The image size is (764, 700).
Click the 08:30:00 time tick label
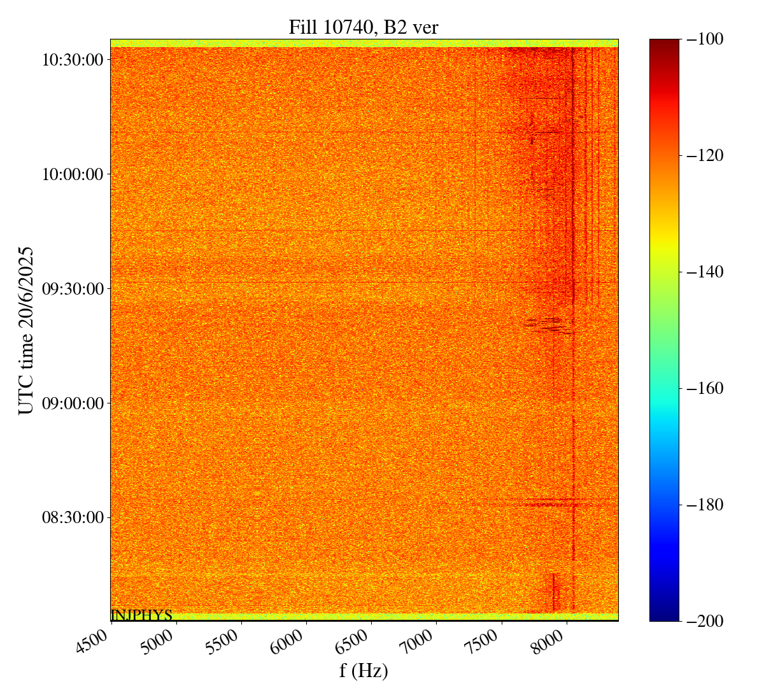pos(72,517)
